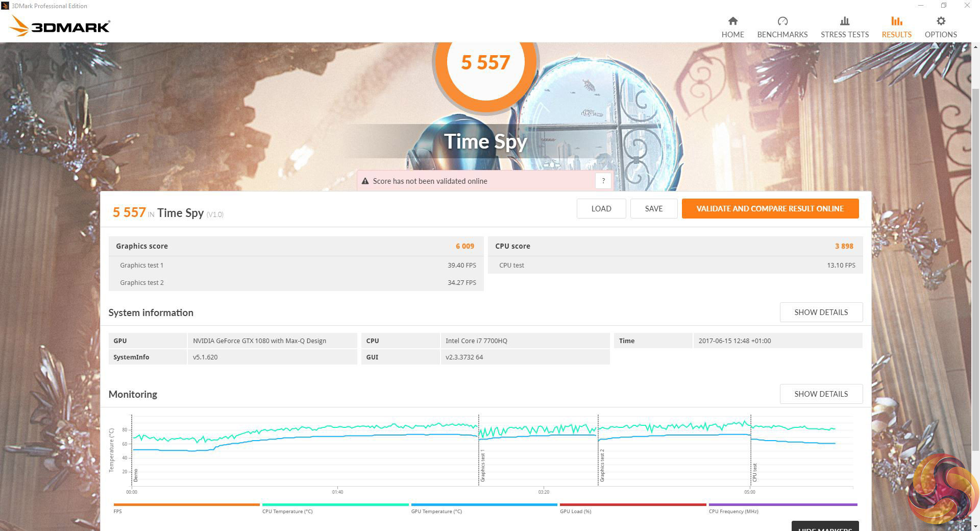980x531 pixels.
Task: Click the time value '2017-06-15 12:48 +01:00'
Action: [x=734, y=341]
